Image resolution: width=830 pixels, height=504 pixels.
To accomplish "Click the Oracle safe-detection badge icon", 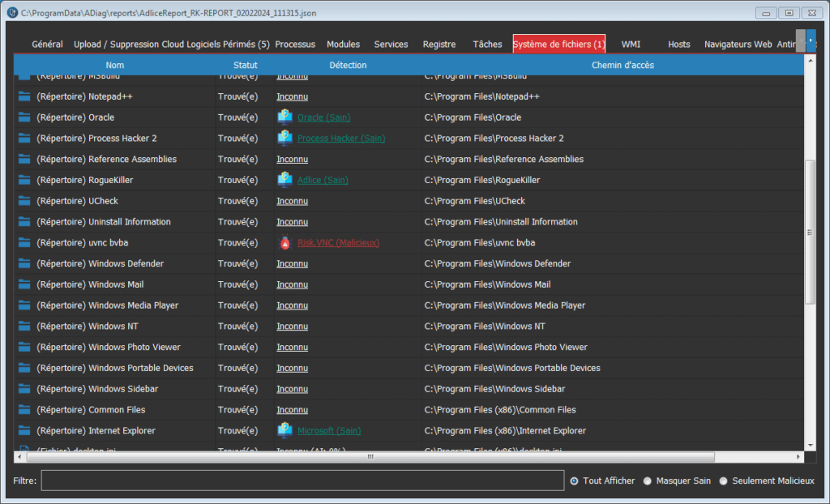I will [285, 117].
